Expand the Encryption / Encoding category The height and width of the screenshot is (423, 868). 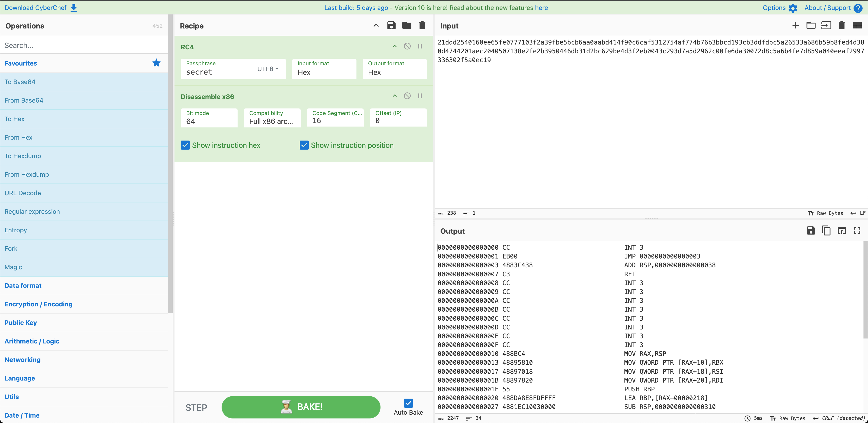tap(38, 304)
